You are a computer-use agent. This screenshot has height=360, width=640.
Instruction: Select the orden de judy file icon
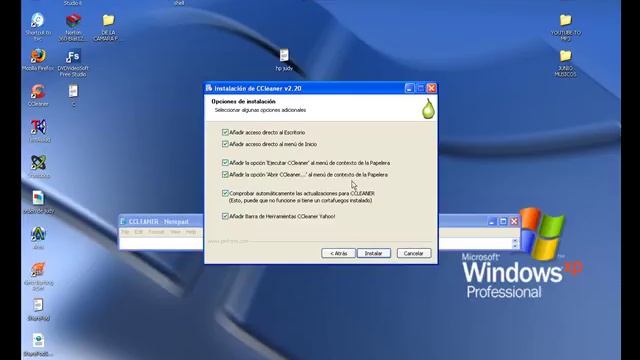tap(38, 198)
